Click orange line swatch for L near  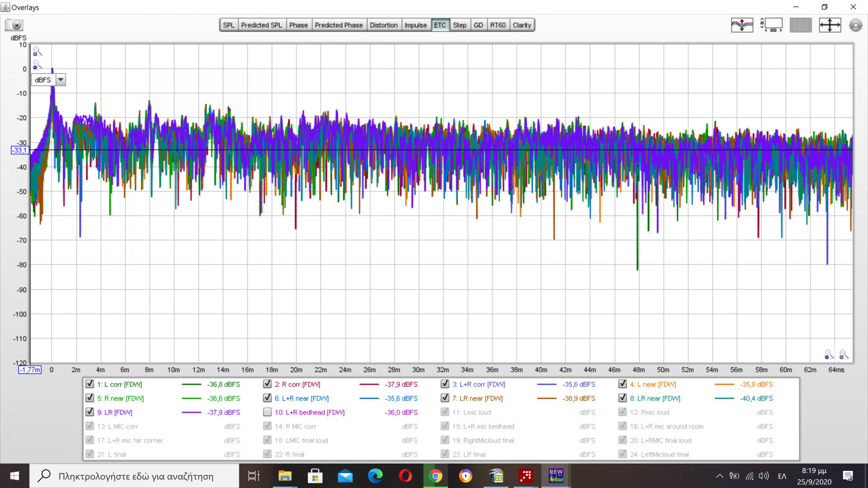(724, 385)
